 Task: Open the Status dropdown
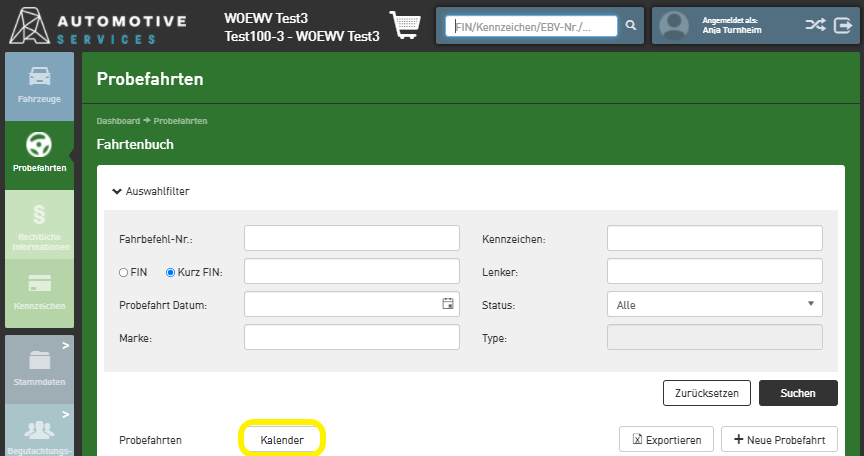pyautogui.click(x=714, y=305)
